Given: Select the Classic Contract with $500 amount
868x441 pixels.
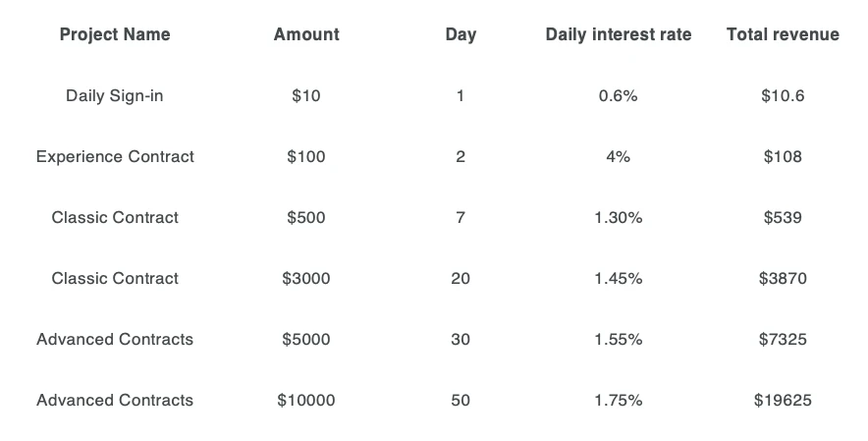Looking at the screenshot, I should click(115, 217).
